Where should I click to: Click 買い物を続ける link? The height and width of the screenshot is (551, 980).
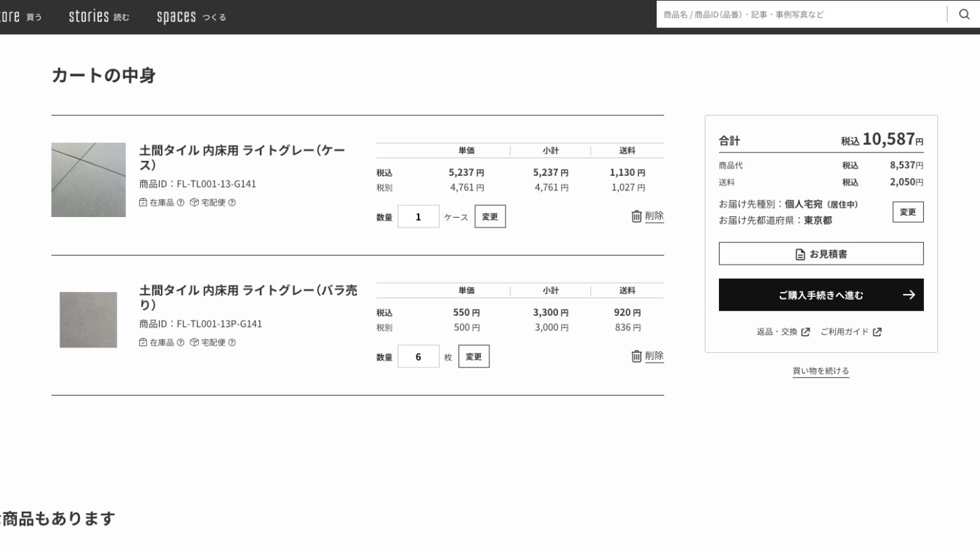pos(820,371)
